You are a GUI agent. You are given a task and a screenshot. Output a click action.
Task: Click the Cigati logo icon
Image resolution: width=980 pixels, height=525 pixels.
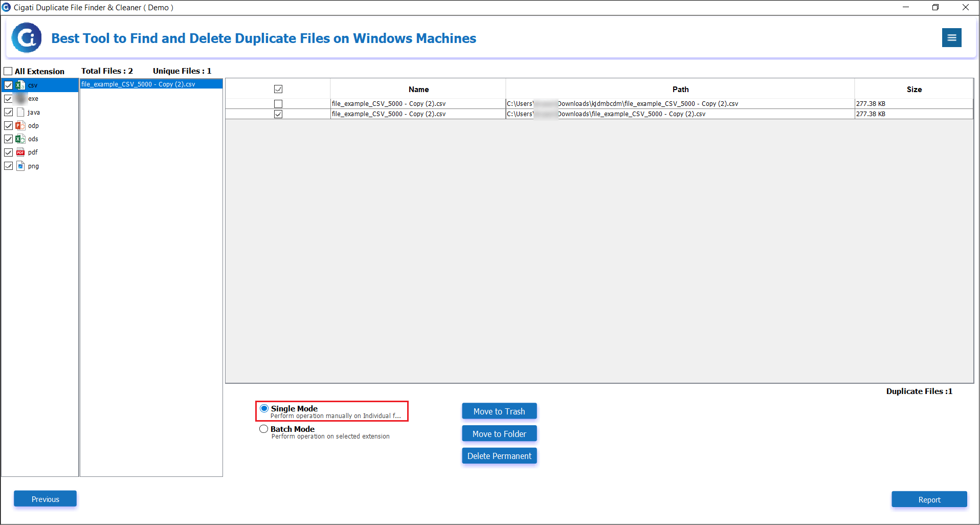(26, 37)
